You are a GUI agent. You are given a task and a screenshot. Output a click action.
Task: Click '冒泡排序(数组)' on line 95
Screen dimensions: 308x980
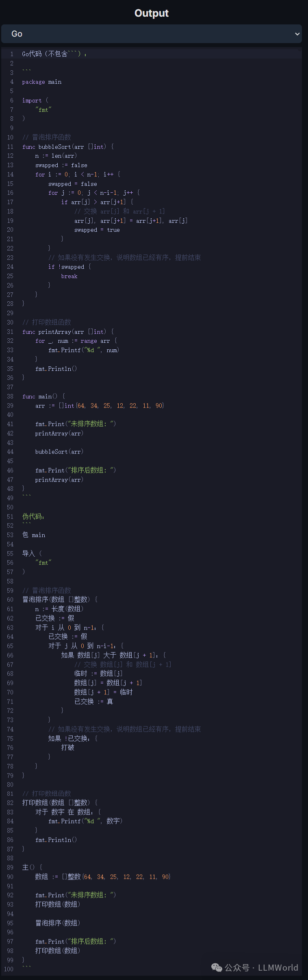coord(58,923)
